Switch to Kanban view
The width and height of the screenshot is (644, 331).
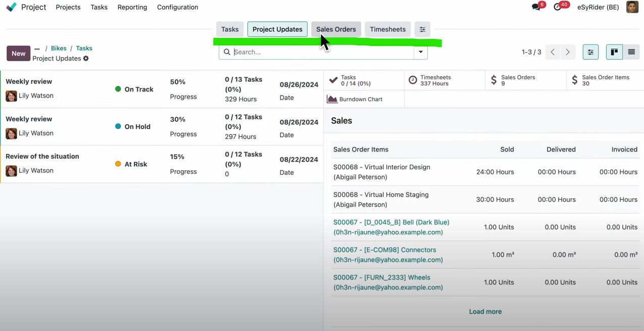point(614,52)
